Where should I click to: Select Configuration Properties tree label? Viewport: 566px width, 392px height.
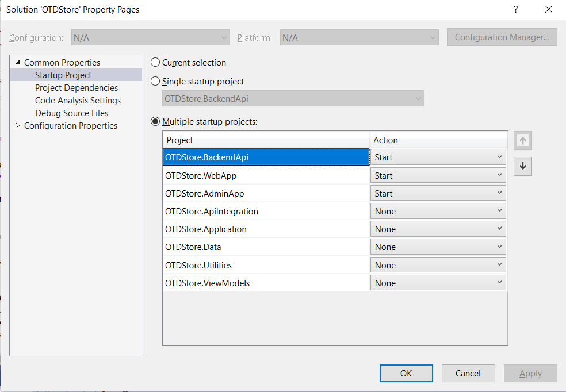click(71, 125)
